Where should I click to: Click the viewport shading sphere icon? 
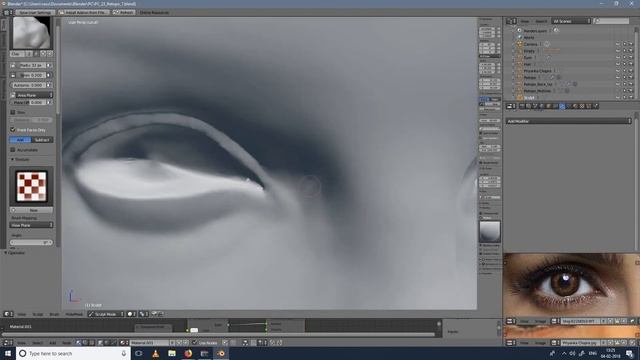131,314
